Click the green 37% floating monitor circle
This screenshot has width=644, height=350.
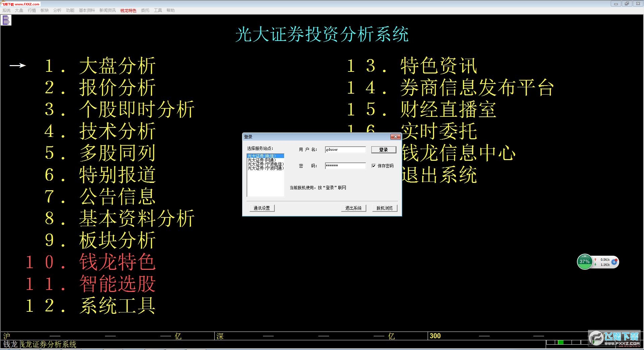pyautogui.click(x=585, y=262)
